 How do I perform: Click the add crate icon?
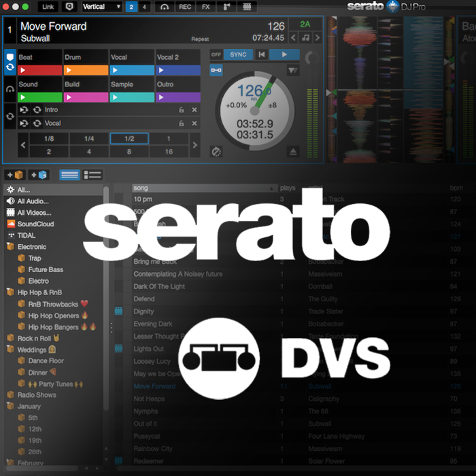pos(15,175)
